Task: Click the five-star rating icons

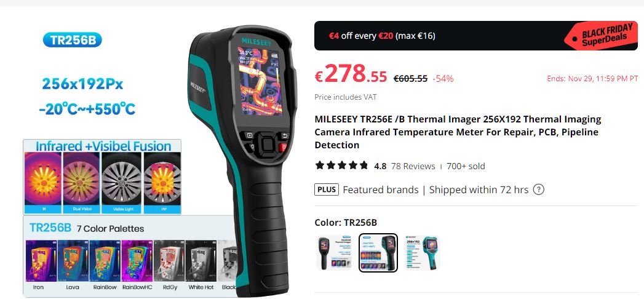Action: [341, 165]
